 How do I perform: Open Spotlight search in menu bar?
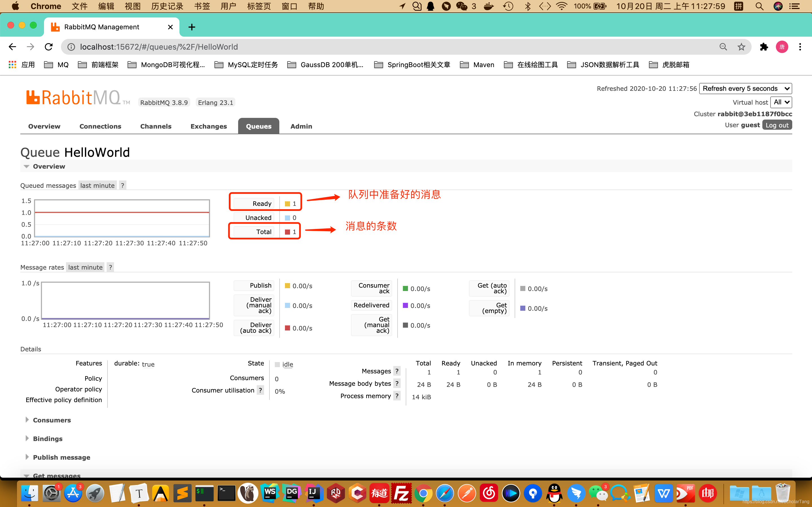click(x=759, y=6)
